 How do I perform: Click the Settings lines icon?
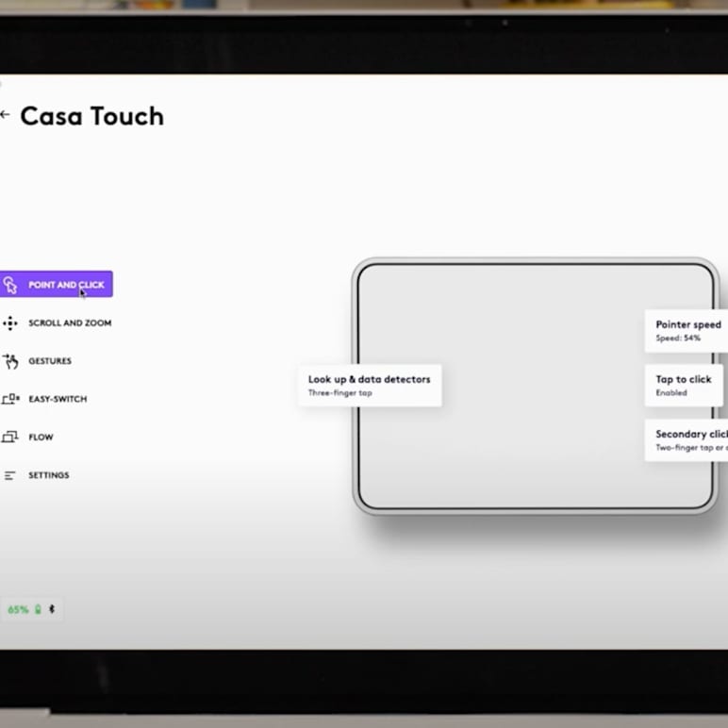pos(10,475)
